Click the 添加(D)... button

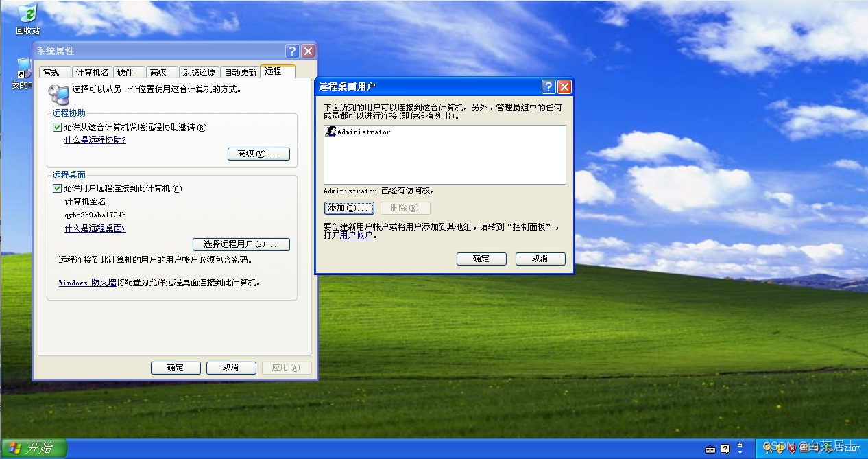pos(349,208)
